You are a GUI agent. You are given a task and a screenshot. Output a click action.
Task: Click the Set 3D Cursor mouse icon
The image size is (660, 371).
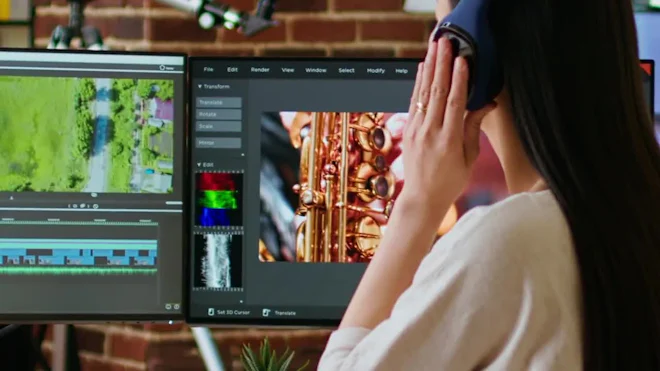211,312
